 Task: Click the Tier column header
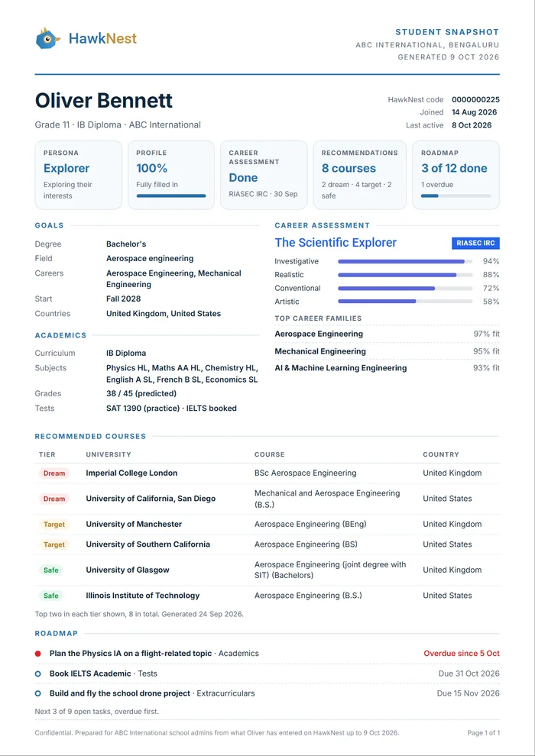[47, 454]
